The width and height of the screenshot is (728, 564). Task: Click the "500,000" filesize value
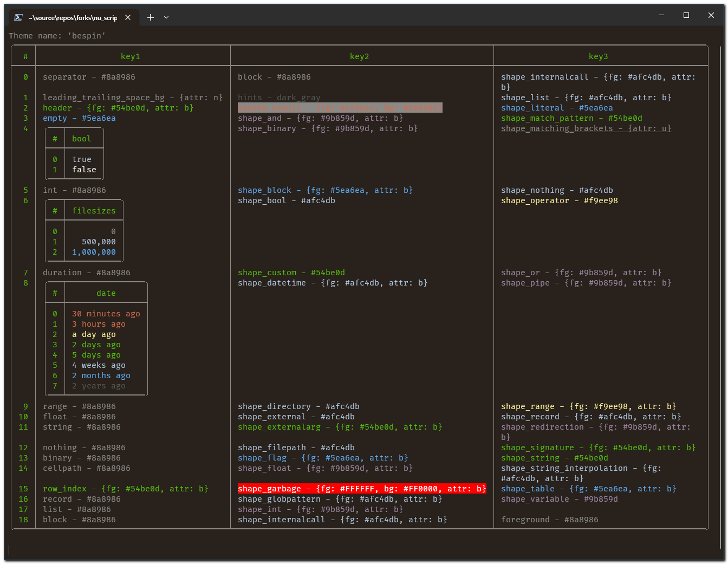click(99, 242)
